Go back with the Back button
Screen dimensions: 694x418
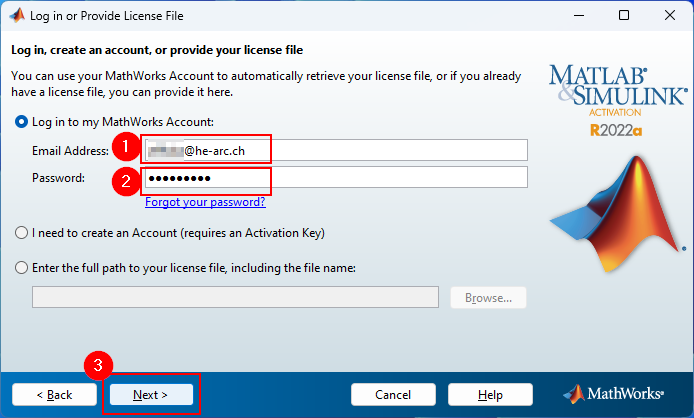pos(54,395)
